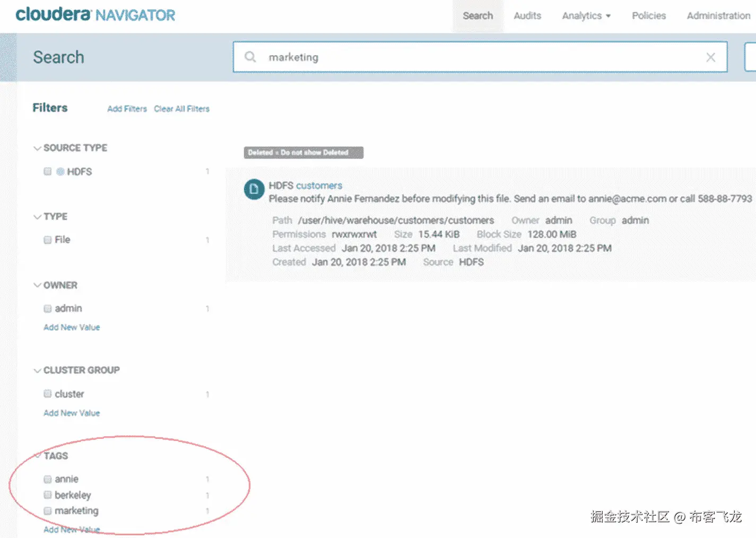Click the round HDFS source type icon

pyautogui.click(x=59, y=171)
